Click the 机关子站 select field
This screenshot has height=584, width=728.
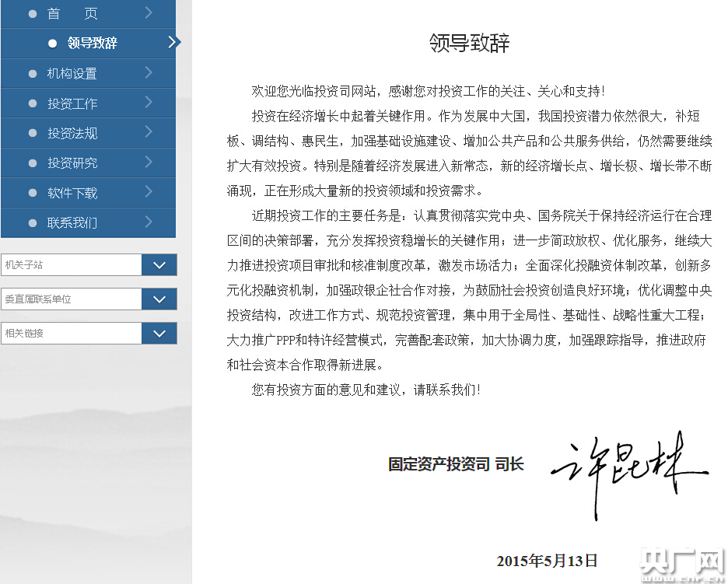(72, 265)
